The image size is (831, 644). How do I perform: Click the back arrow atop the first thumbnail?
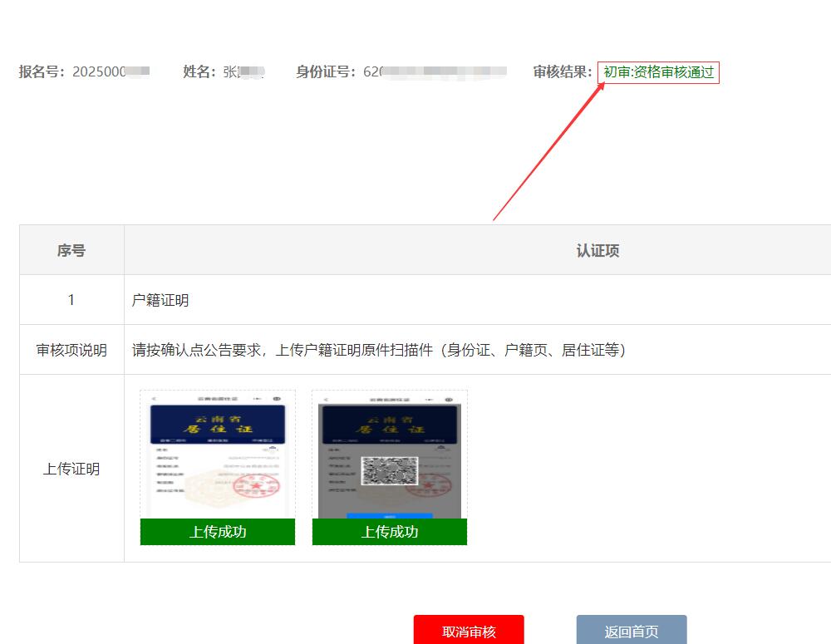click(154, 399)
